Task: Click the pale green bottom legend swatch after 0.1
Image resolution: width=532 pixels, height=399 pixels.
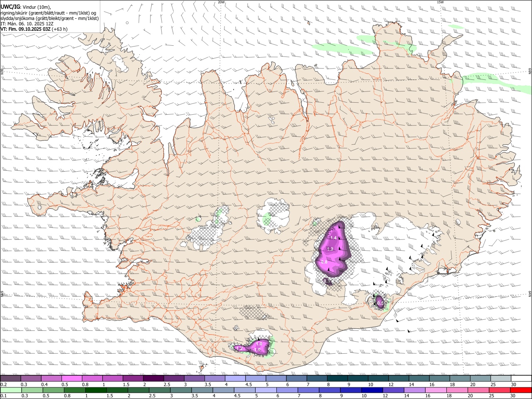Action: [x=11, y=390]
